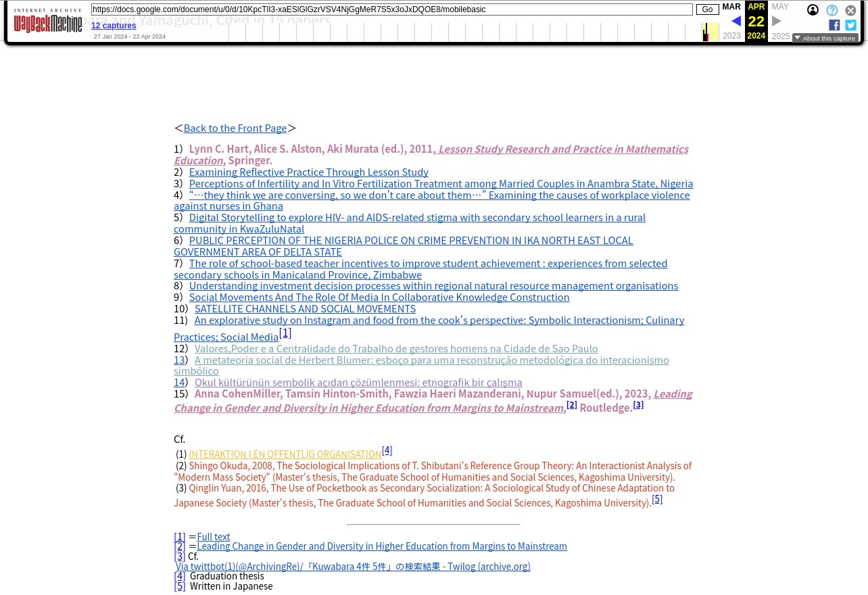Open Leading Change in Gender and Diversity italic link
Screen dimensions: 868x595
click(x=433, y=400)
